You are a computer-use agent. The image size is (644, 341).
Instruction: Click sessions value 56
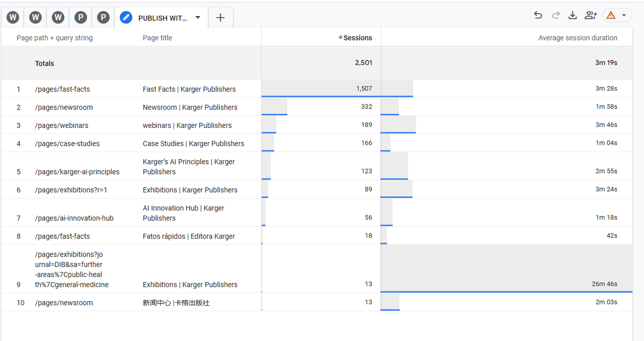369,218
